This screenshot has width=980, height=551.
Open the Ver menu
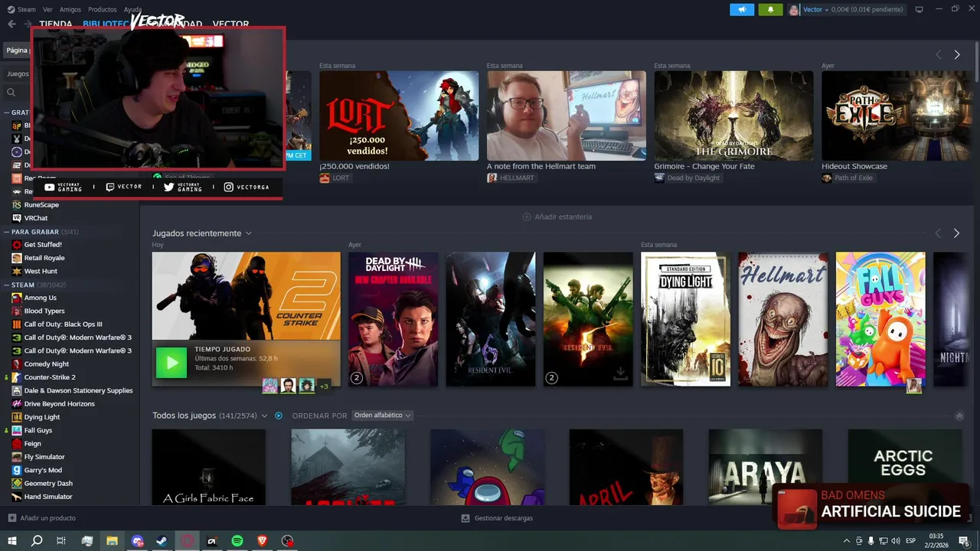pyautogui.click(x=48, y=9)
